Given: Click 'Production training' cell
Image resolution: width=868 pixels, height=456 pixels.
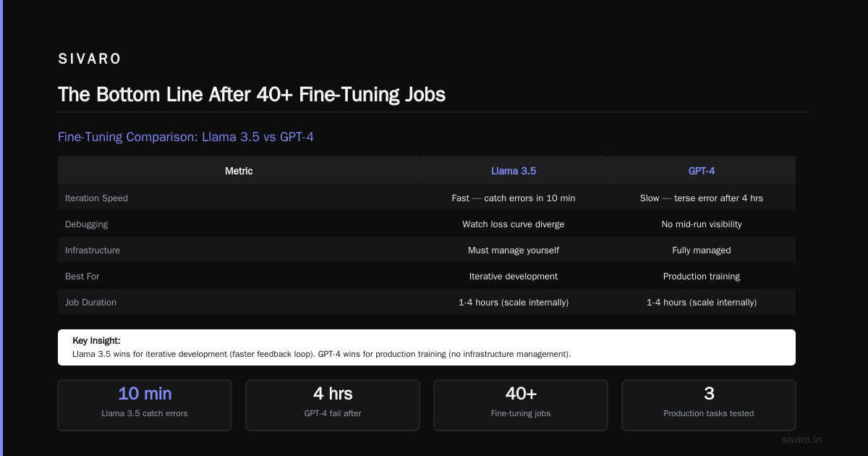Looking at the screenshot, I should (702, 276).
